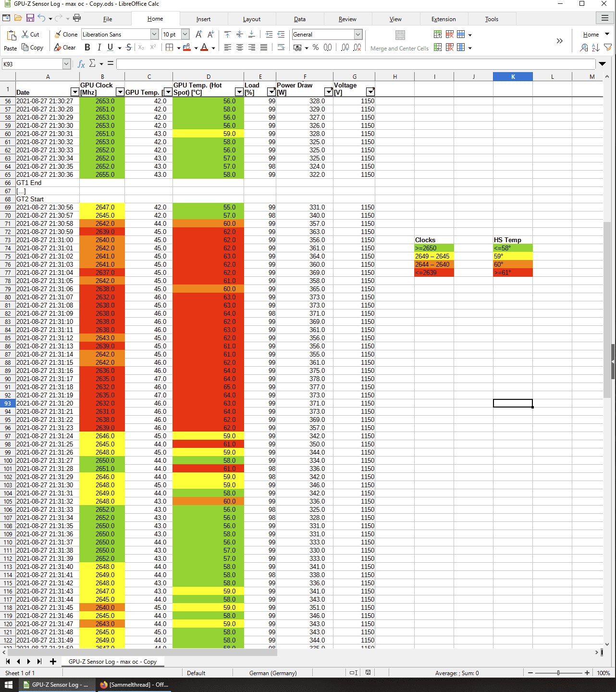Viewport: 616px width, 692px height.
Task: Click the Save document icon
Action: click(x=30, y=18)
